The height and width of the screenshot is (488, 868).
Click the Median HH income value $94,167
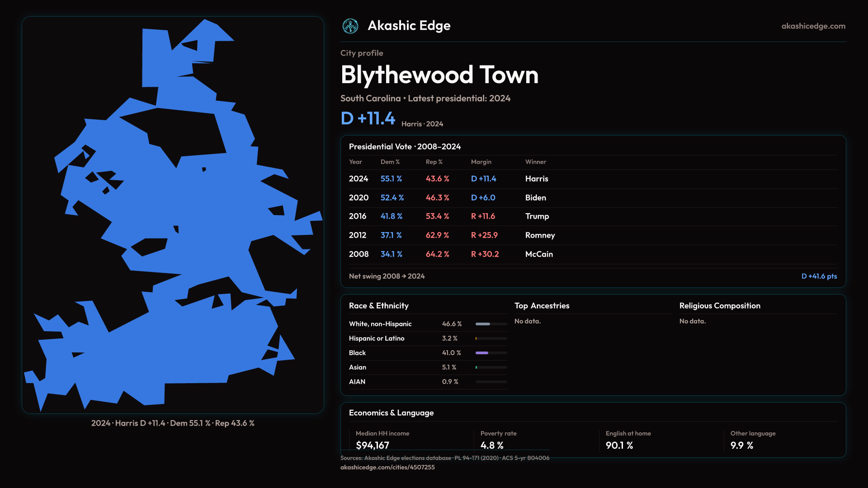pyautogui.click(x=373, y=445)
